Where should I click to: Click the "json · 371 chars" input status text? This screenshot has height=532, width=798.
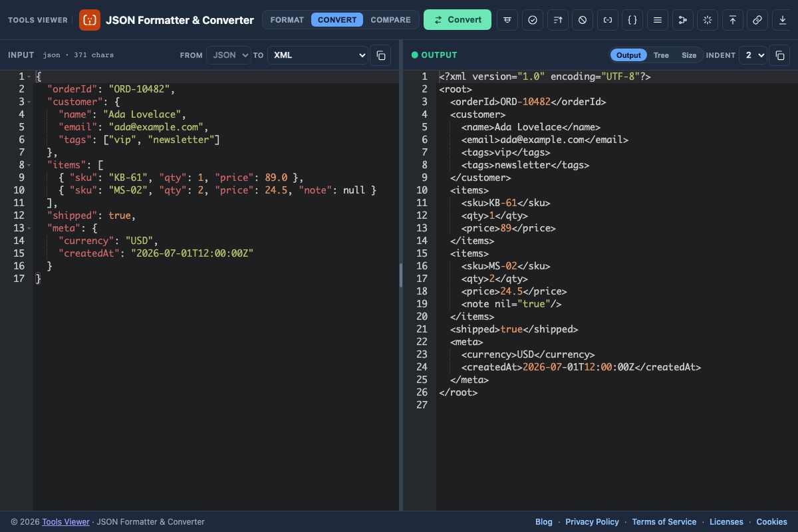point(78,55)
